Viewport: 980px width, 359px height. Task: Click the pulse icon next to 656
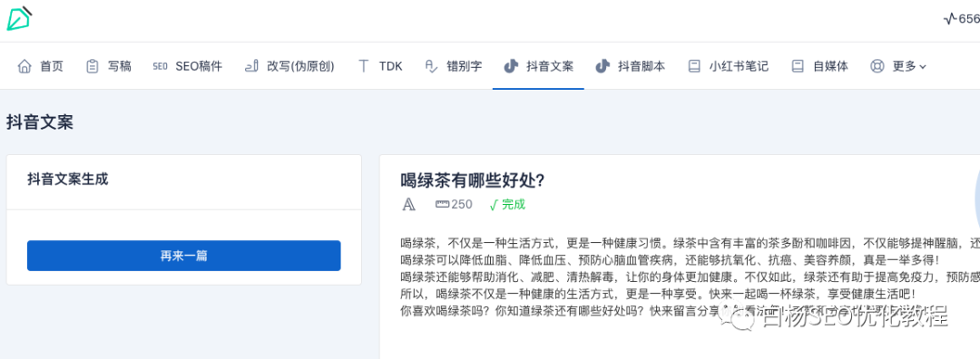coord(950,19)
